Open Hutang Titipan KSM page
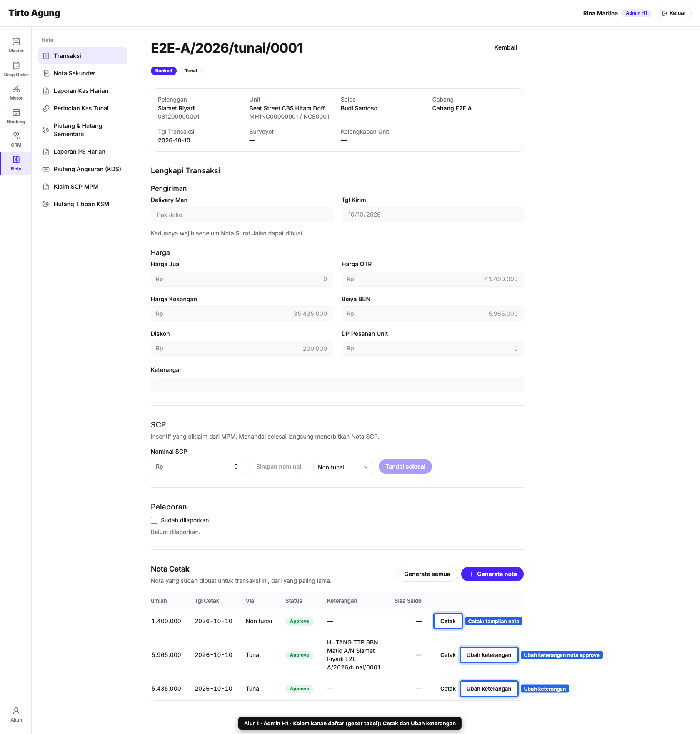The image size is (700, 734). (x=82, y=204)
